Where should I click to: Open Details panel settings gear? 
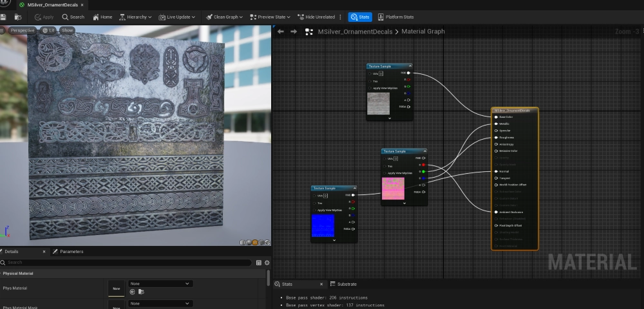pyautogui.click(x=267, y=263)
